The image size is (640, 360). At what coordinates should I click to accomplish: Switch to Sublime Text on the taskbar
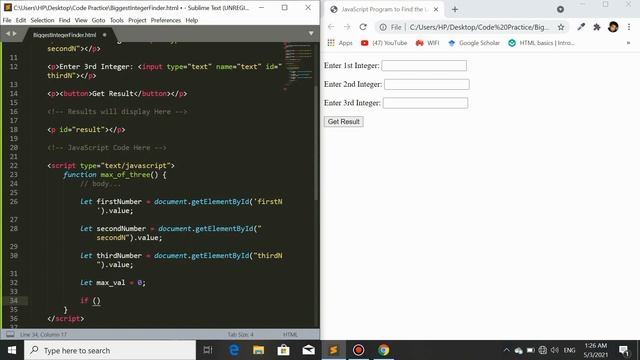pyautogui.click(x=333, y=350)
